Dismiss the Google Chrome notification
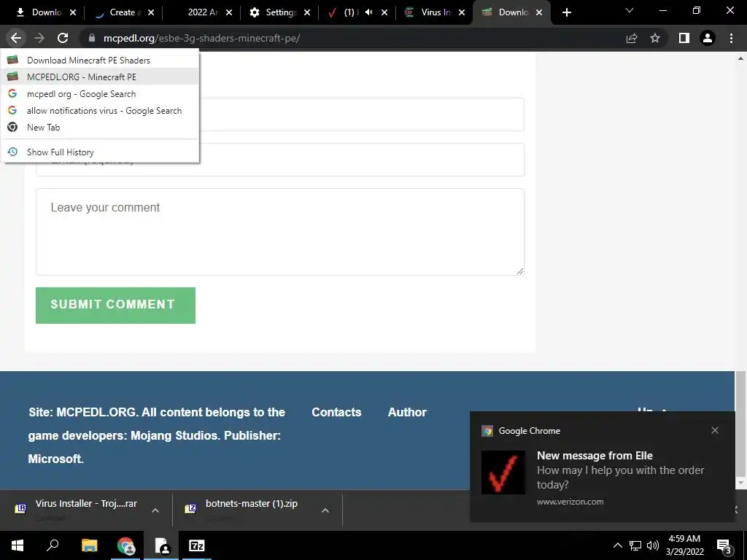 715,430
